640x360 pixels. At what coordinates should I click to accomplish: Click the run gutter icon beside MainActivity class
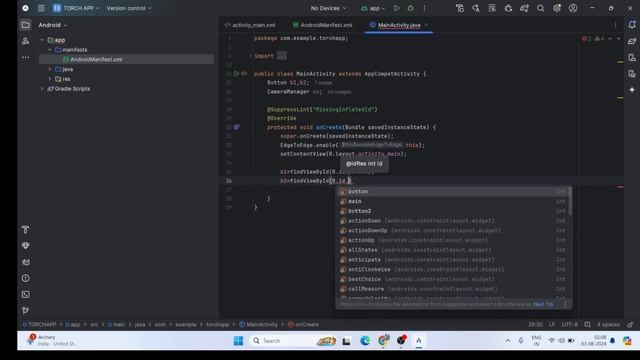click(x=236, y=74)
